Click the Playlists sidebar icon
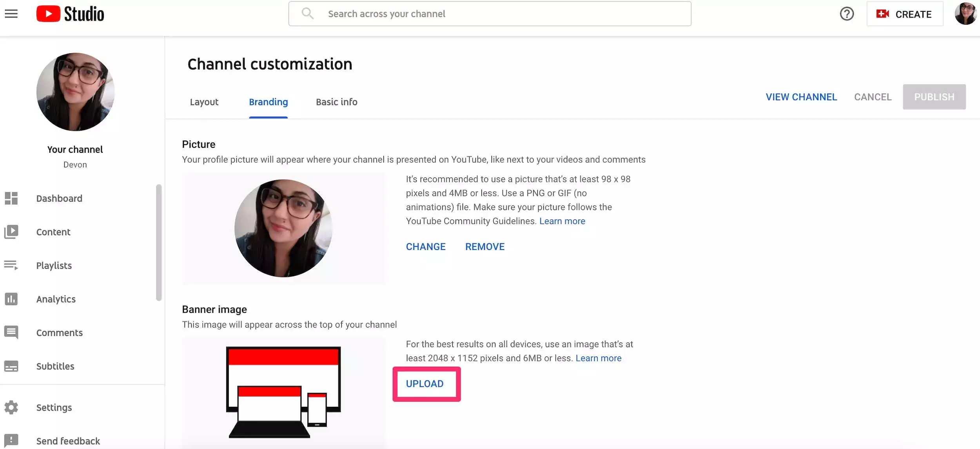This screenshot has height=449, width=980. [11, 265]
